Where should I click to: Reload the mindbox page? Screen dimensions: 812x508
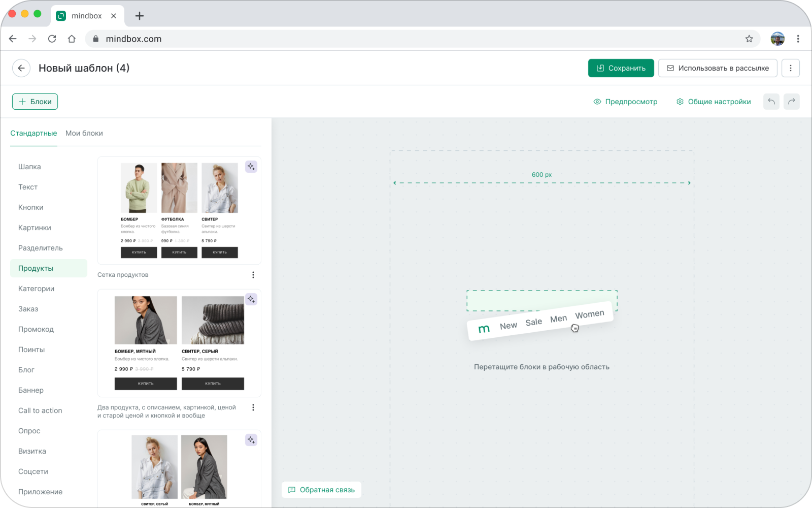(x=52, y=39)
